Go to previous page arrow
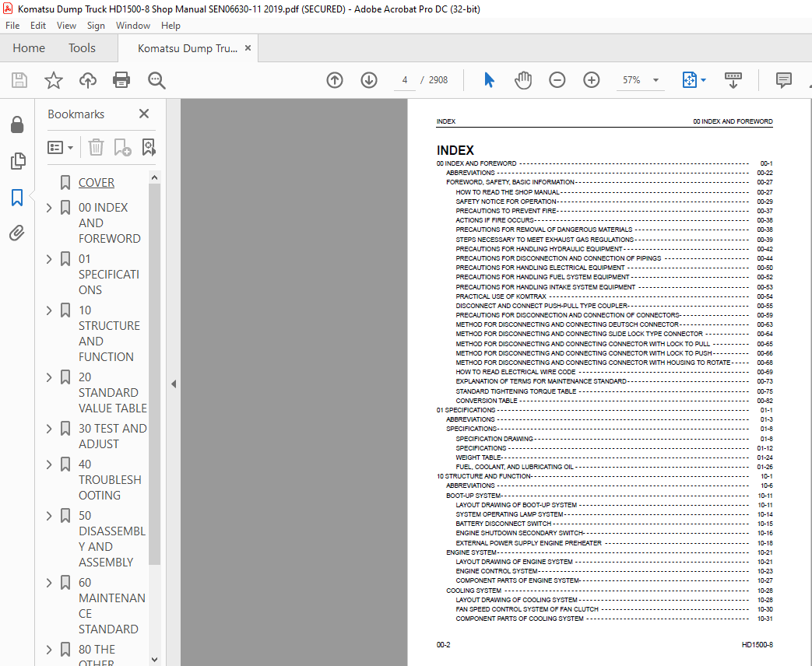The width and height of the screenshot is (812, 666). click(335, 80)
